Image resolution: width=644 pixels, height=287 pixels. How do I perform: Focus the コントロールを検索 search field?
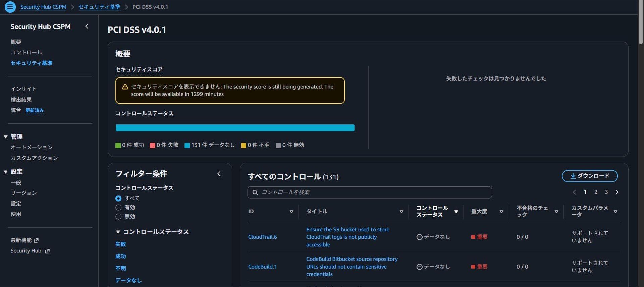coord(370,192)
